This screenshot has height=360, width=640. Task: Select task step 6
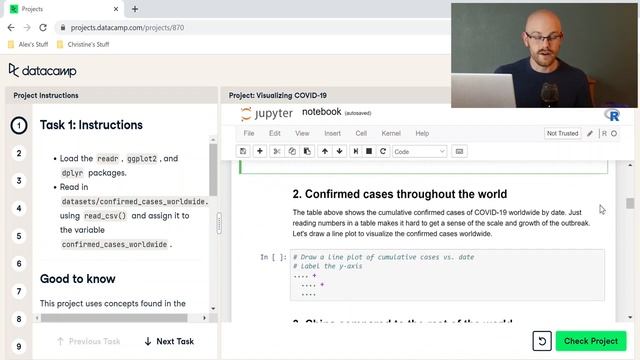point(19,264)
